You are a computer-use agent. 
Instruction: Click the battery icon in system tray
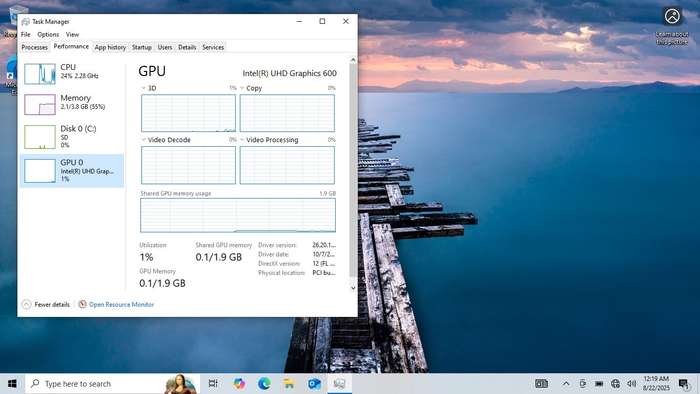coord(599,383)
